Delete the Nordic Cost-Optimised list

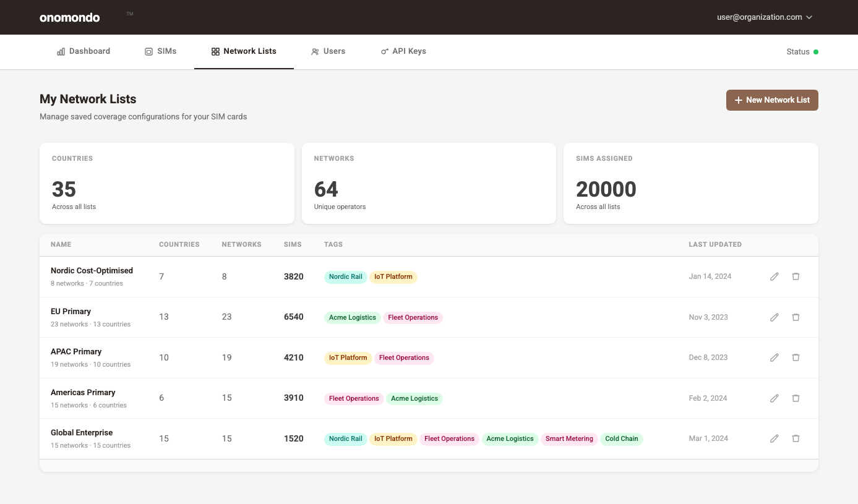coord(796,276)
